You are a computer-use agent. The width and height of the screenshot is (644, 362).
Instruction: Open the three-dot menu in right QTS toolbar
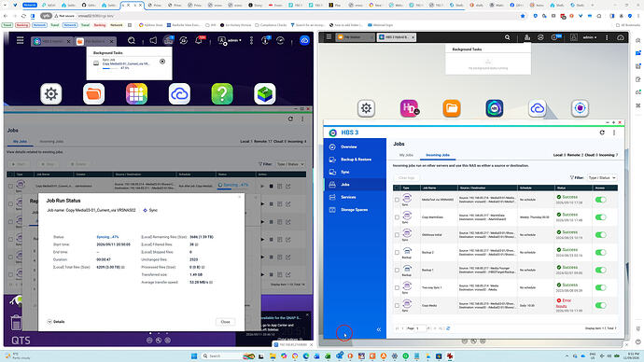[x=607, y=37]
